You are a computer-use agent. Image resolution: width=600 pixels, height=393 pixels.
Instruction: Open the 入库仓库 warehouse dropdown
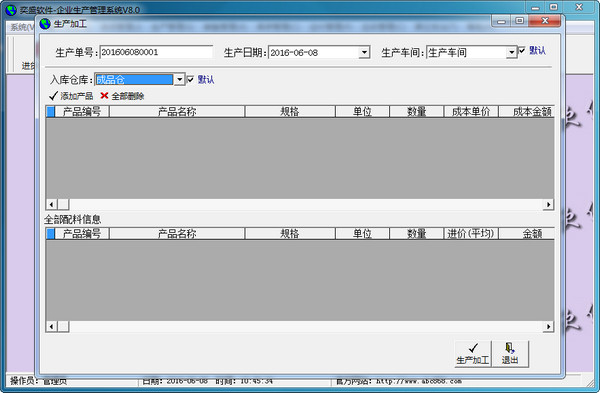tap(179, 80)
